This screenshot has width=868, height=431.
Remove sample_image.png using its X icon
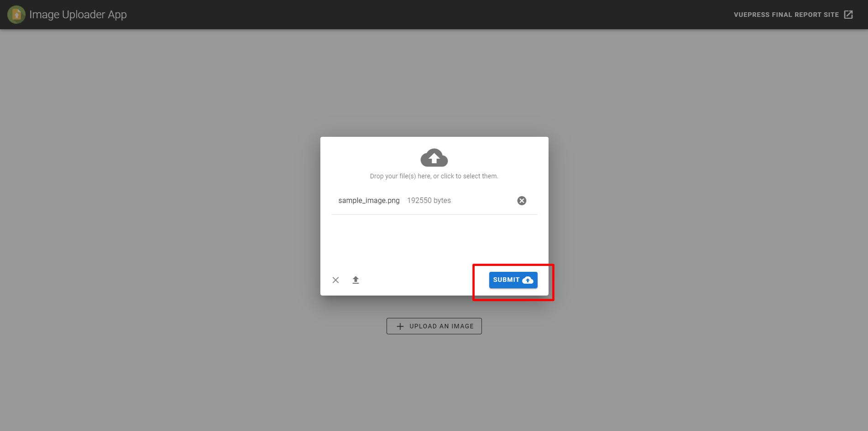(x=522, y=200)
